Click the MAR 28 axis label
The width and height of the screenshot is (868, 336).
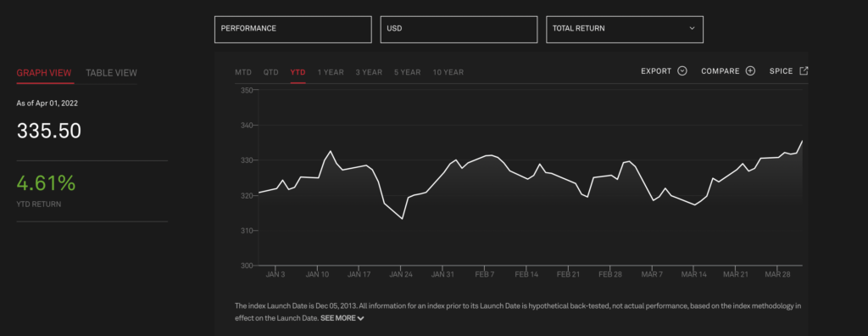[x=777, y=274]
